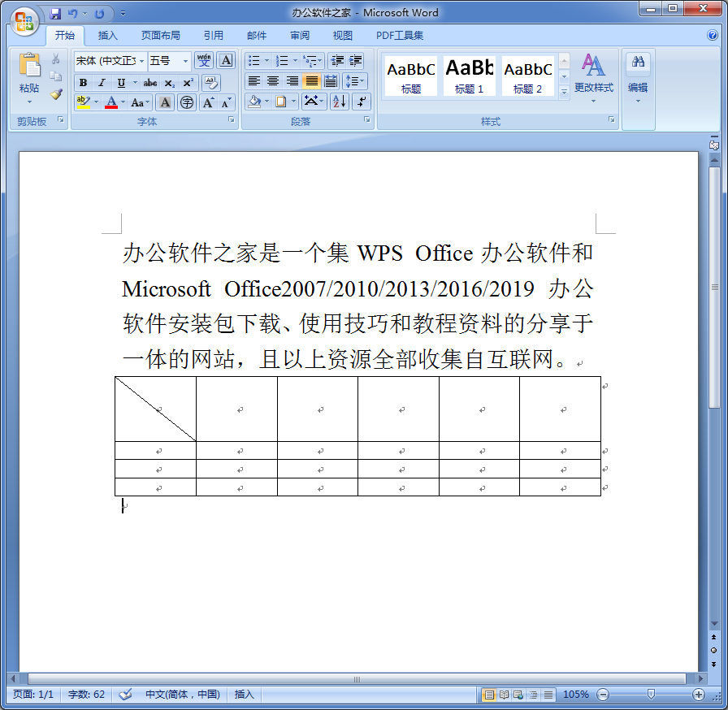Expand the styles gallery More arrow
This screenshot has width=728, height=710.
[564, 92]
